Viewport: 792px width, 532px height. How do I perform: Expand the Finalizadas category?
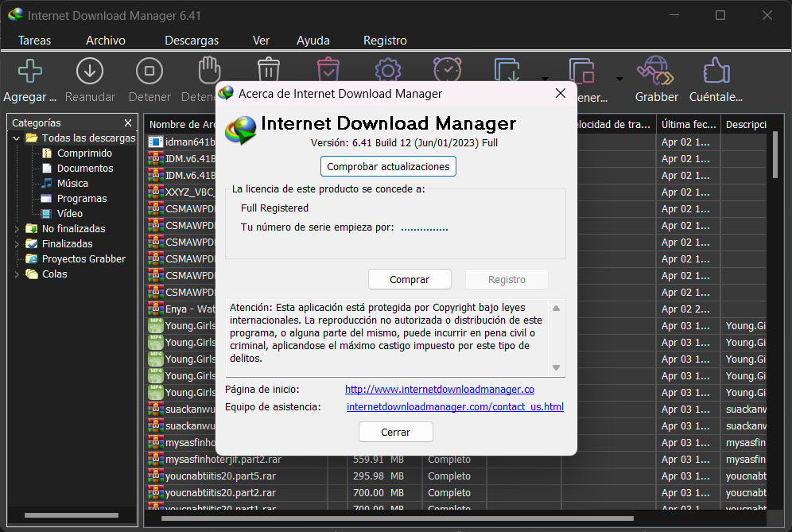pyautogui.click(x=16, y=244)
